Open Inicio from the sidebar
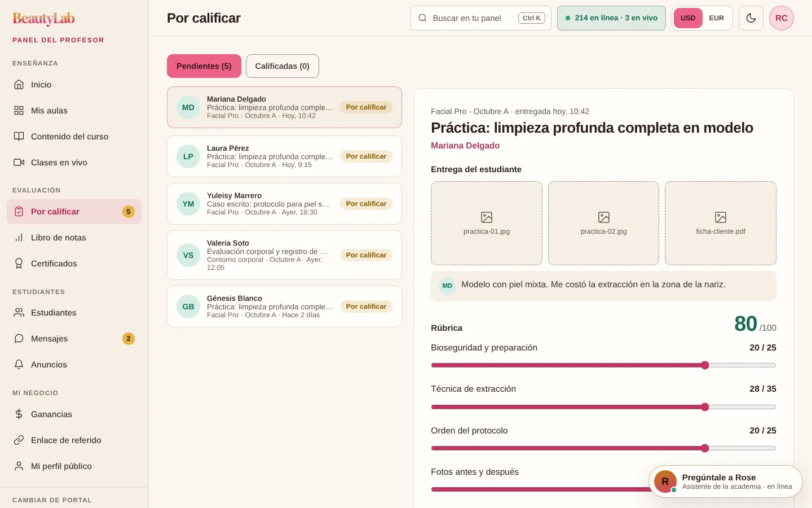The width and height of the screenshot is (812, 508). (74, 85)
